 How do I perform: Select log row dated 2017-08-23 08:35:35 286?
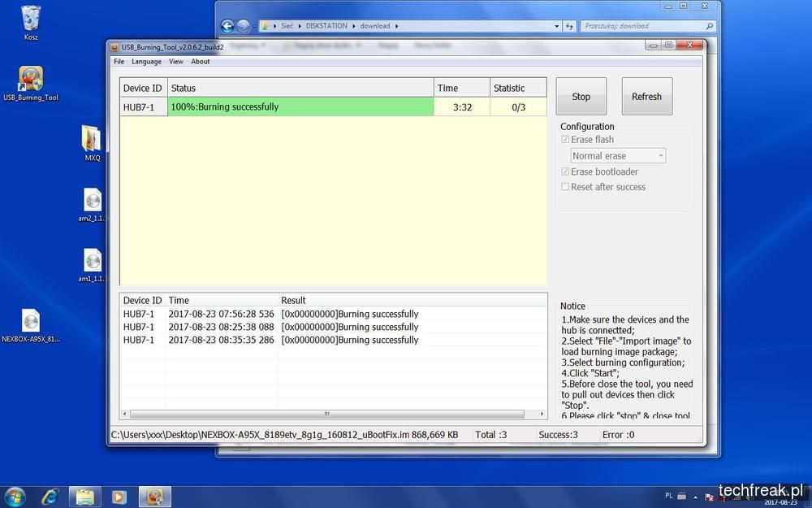pyautogui.click(x=334, y=340)
